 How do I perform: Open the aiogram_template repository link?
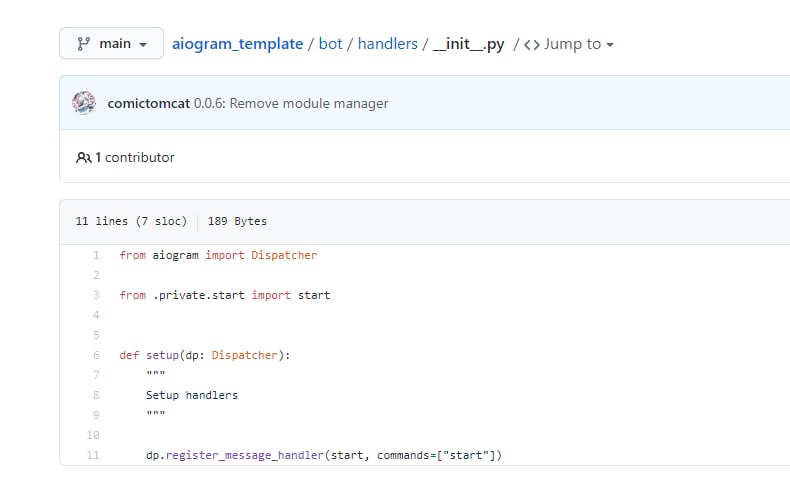tap(239, 44)
